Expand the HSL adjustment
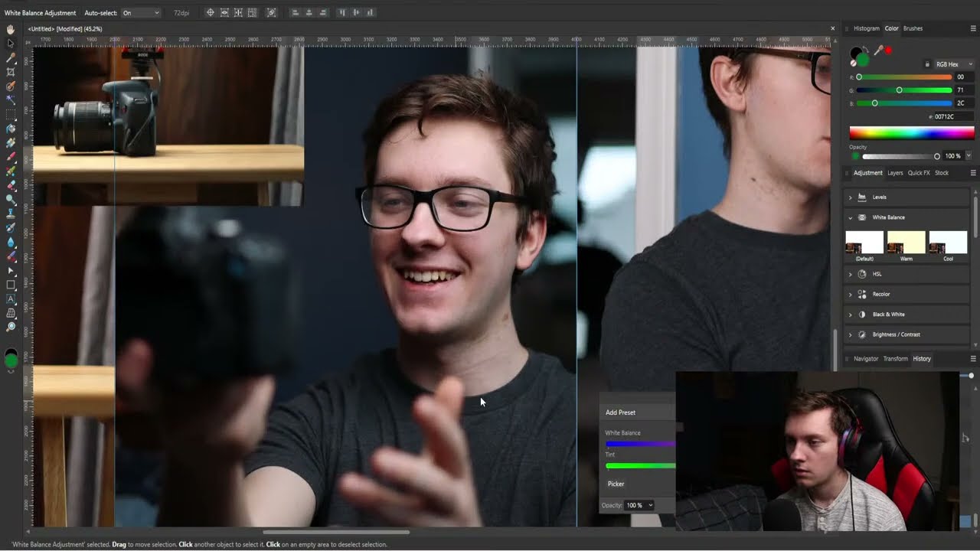Image resolution: width=980 pixels, height=551 pixels. (x=850, y=274)
